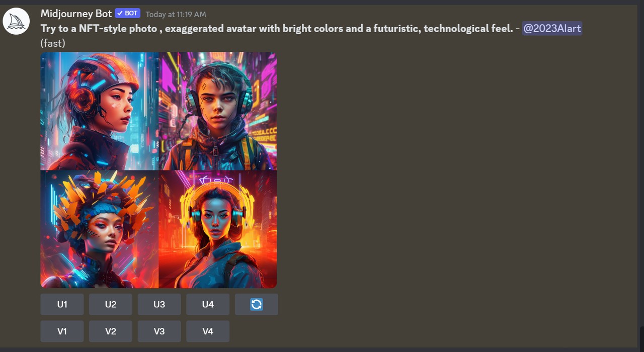Click the (fast) mode label text

coord(53,43)
